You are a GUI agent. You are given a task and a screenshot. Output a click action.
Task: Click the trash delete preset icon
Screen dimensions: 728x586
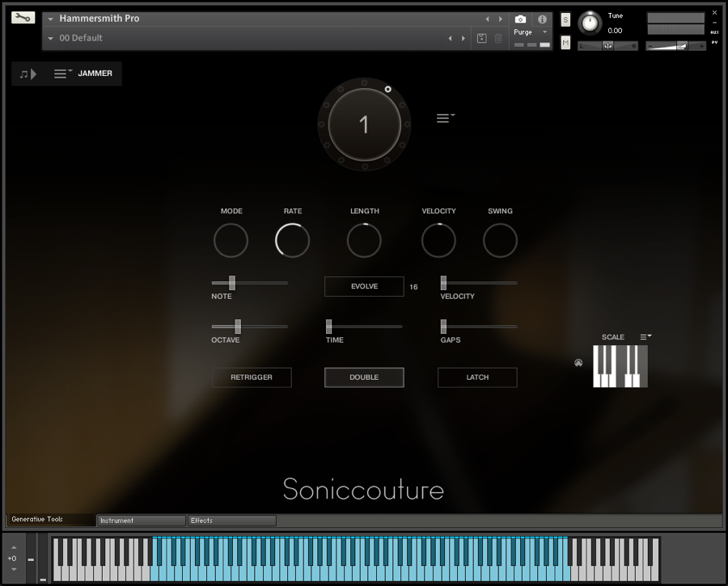click(498, 38)
